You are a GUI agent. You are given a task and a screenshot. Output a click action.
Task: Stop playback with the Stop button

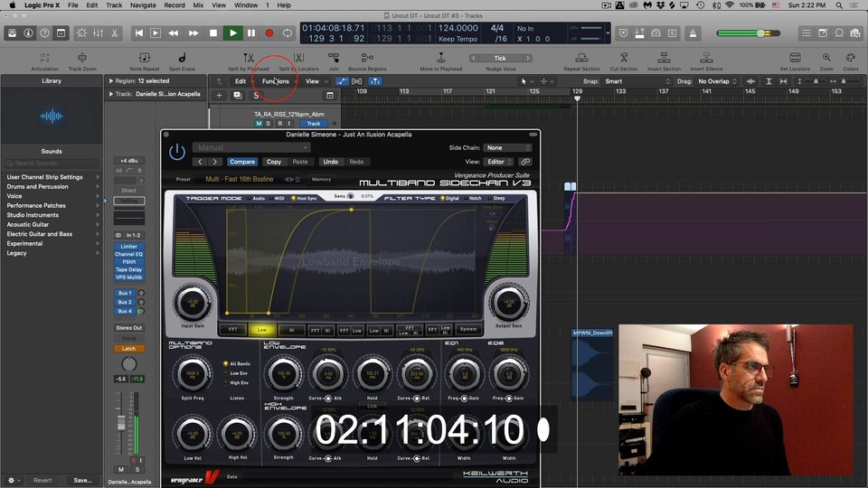[213, 33]
